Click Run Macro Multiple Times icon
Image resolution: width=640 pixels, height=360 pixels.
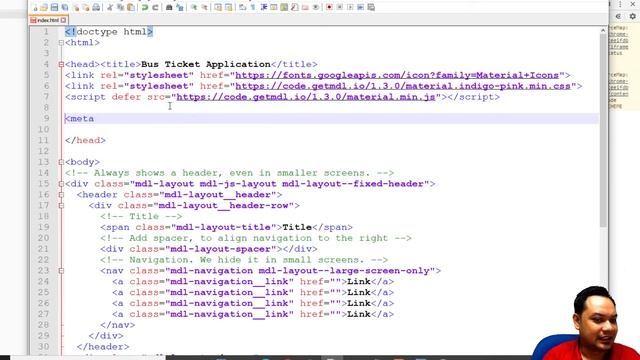click(x=360, y=7)
